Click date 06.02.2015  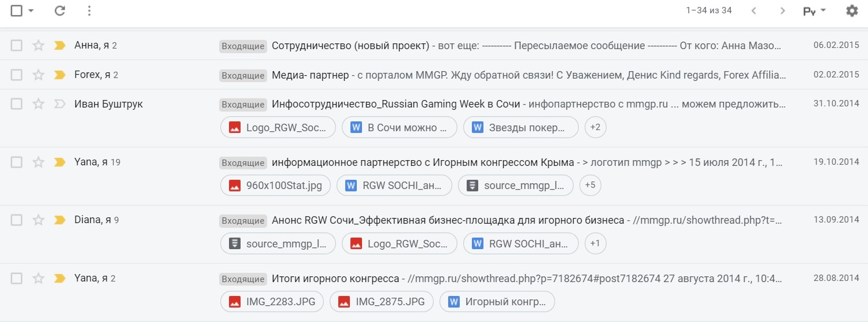(x=836, y=45)
